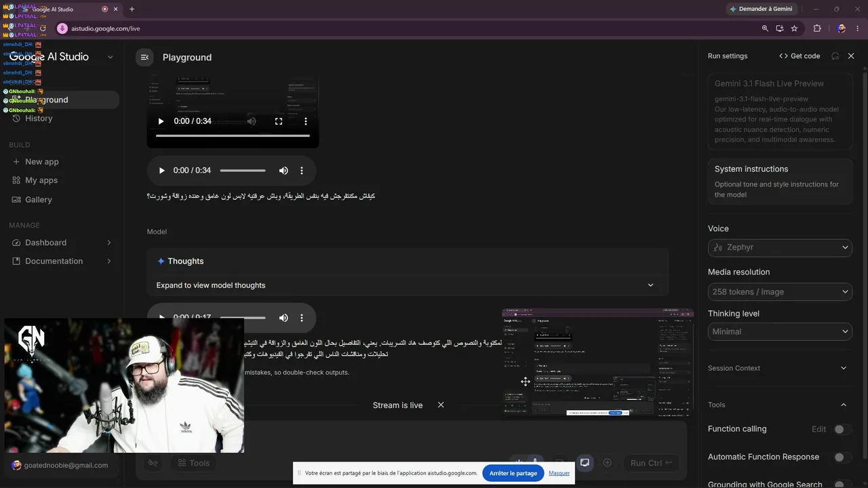Bookmark this page with the star icon
868x488 pixels.
(x=794, y=28)
